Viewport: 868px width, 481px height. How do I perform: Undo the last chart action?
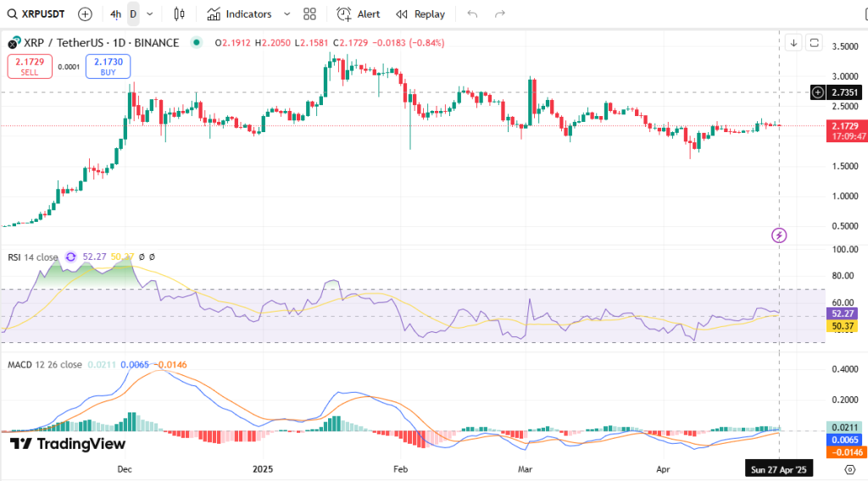coord(472,14)
